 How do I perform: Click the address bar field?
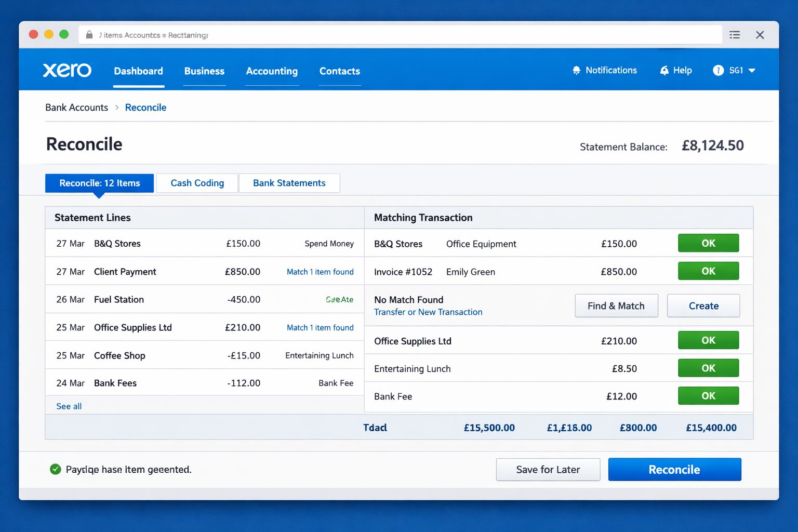coord(400,35)
